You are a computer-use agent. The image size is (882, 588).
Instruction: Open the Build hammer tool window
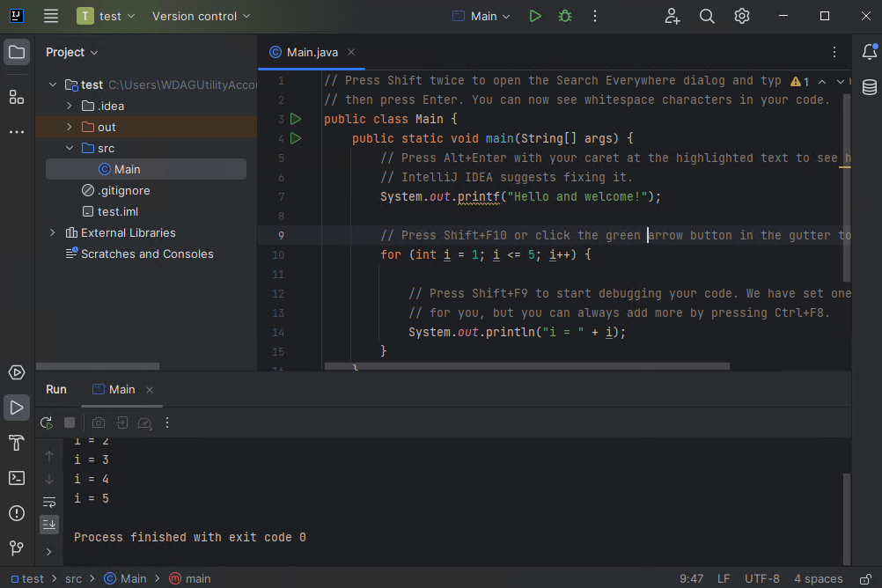[x=17, y=442]
